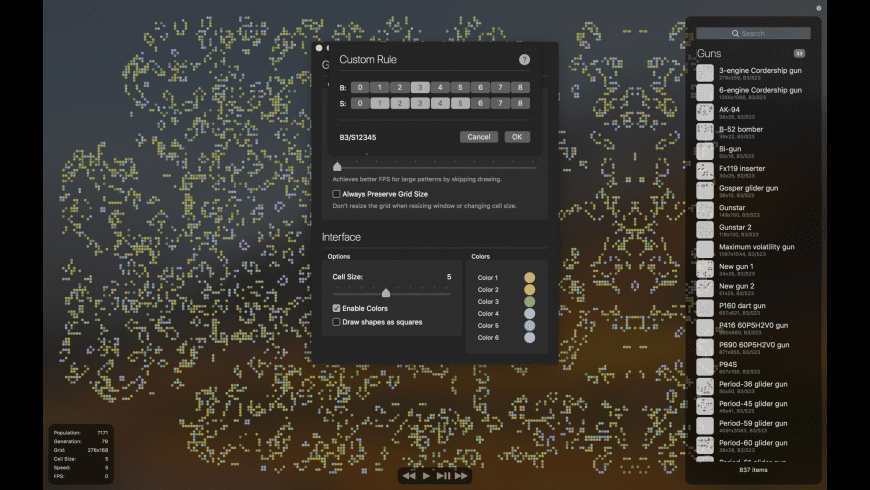Toggle birth rule B 4

tap(440, 87)
